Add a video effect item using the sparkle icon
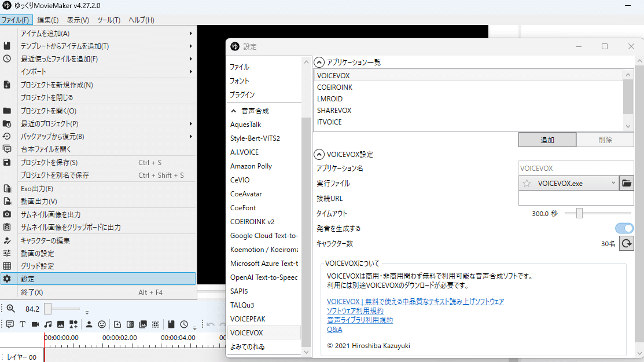 click(117, 324)
